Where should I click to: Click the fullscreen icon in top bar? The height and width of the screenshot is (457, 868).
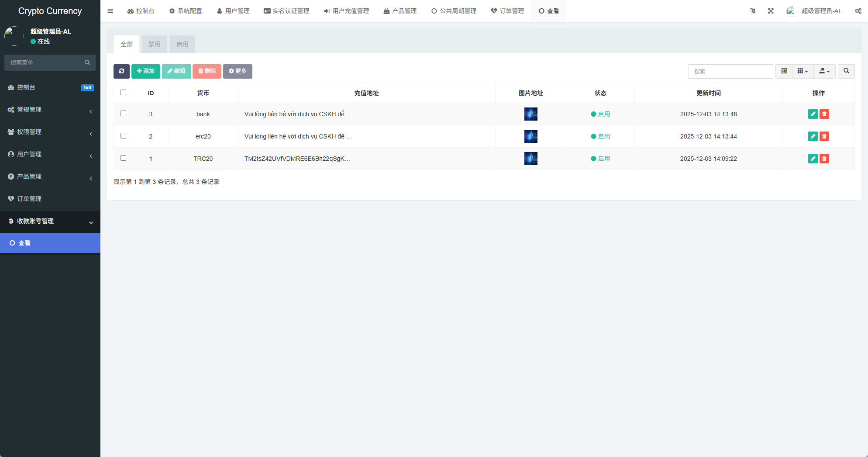click(771, 10)
